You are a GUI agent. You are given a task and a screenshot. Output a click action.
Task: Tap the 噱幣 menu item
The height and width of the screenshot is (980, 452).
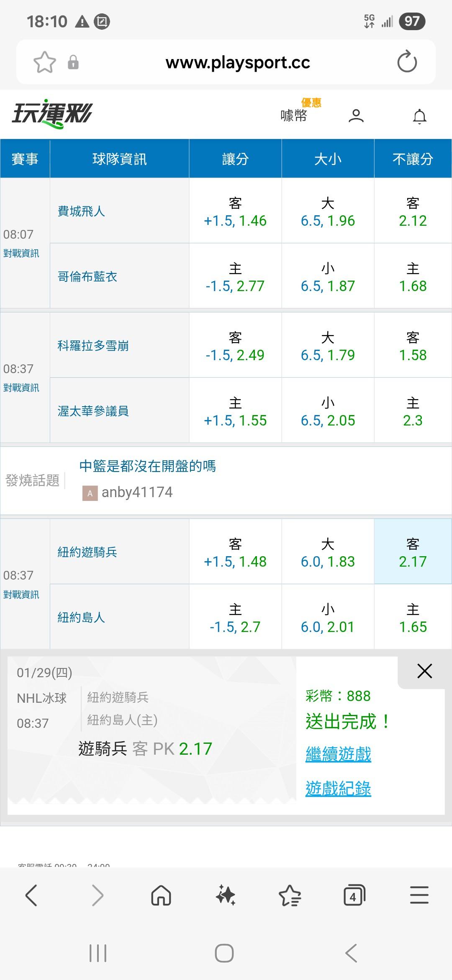[294, 115]
